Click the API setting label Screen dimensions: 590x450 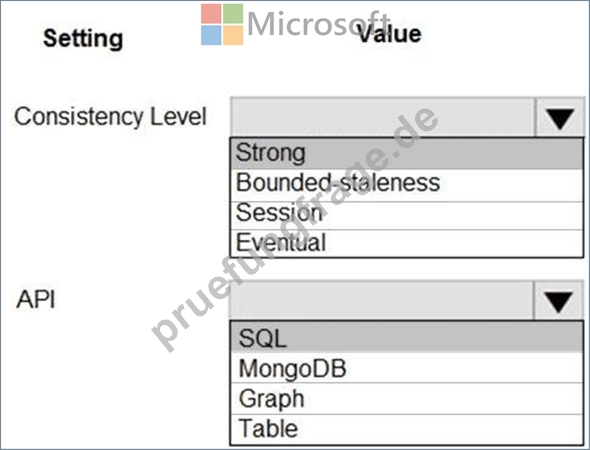click(36, 300)
